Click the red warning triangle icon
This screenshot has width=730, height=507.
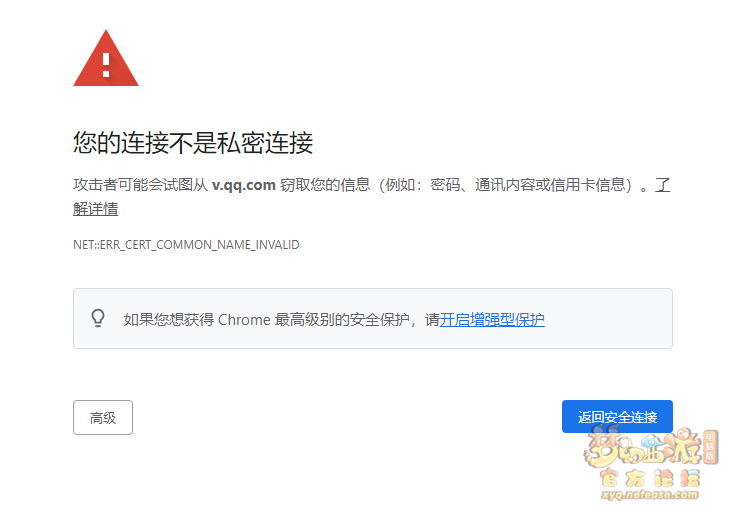[106, 58]
